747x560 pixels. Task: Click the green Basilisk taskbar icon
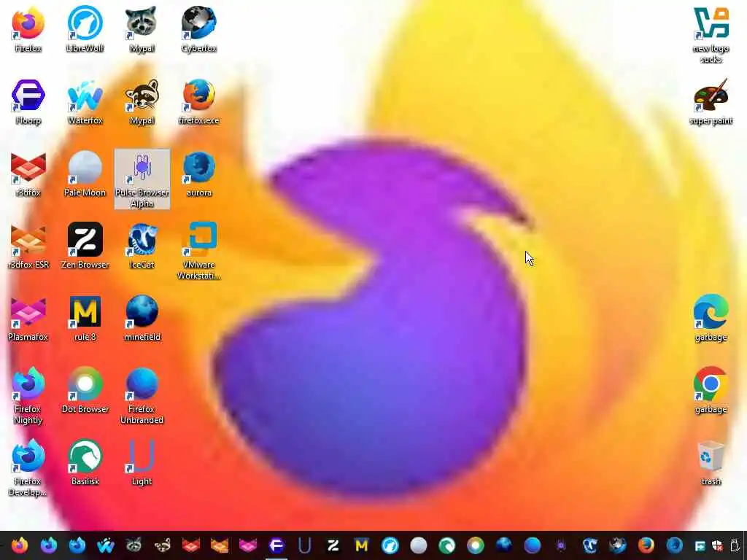tap(447, 545)
